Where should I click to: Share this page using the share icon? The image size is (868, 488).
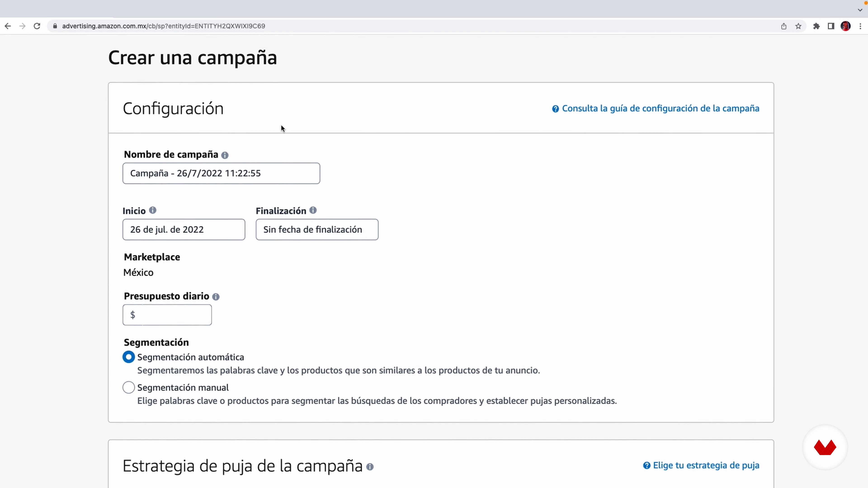click(x=784, y=26)
